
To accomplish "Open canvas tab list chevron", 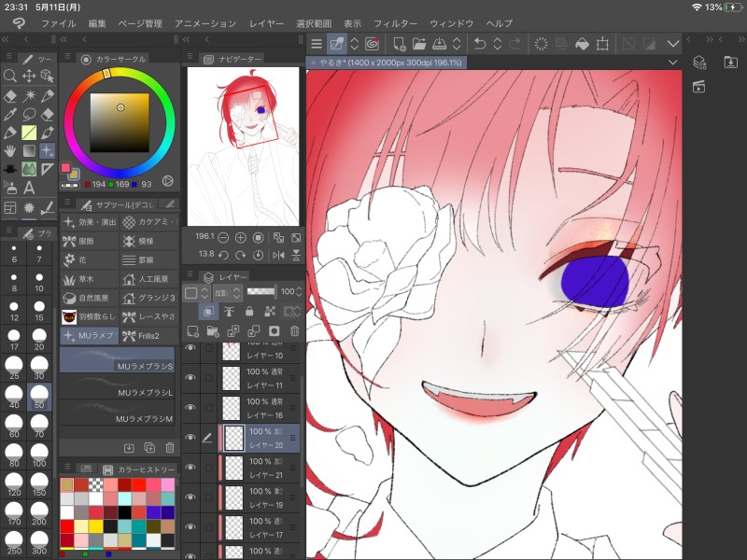I will (672, 63).
